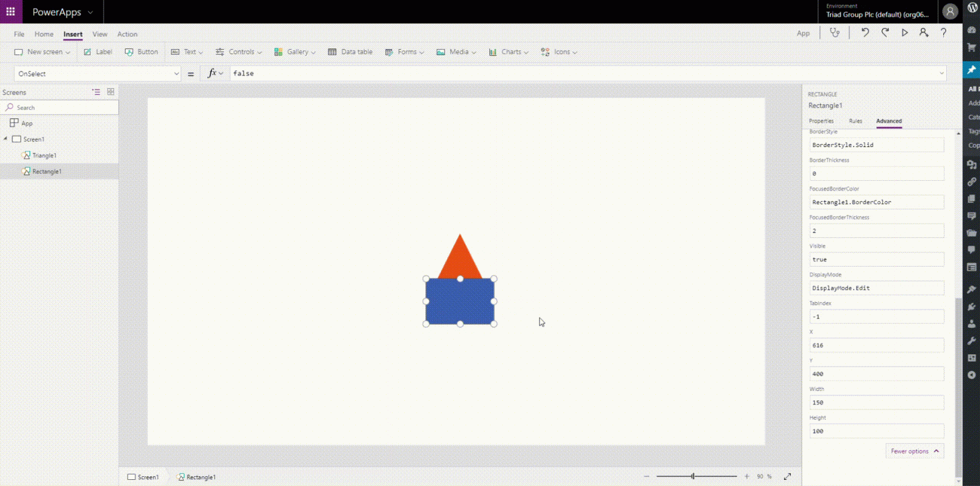980x486 pixels.
Task: Expand the Icons dropdown
Action: (575, 53)
